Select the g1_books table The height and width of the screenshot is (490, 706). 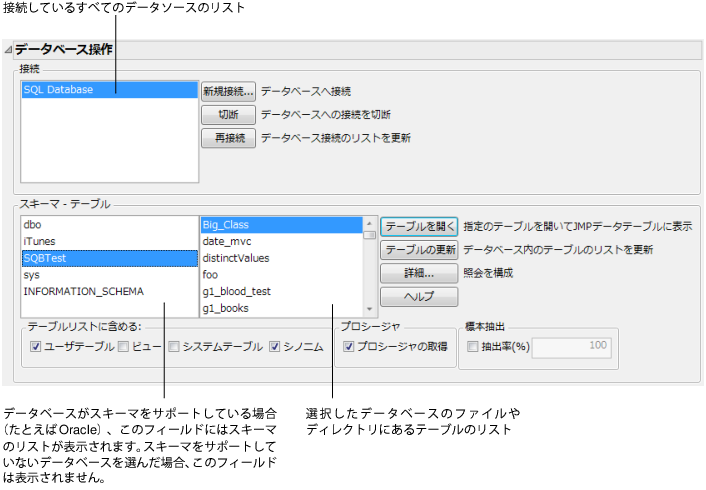[281, 308]
